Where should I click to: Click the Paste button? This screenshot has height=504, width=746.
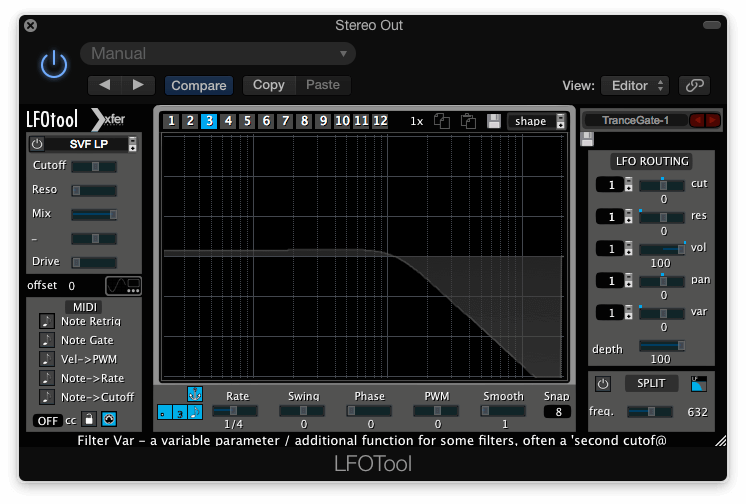point(323,85)
